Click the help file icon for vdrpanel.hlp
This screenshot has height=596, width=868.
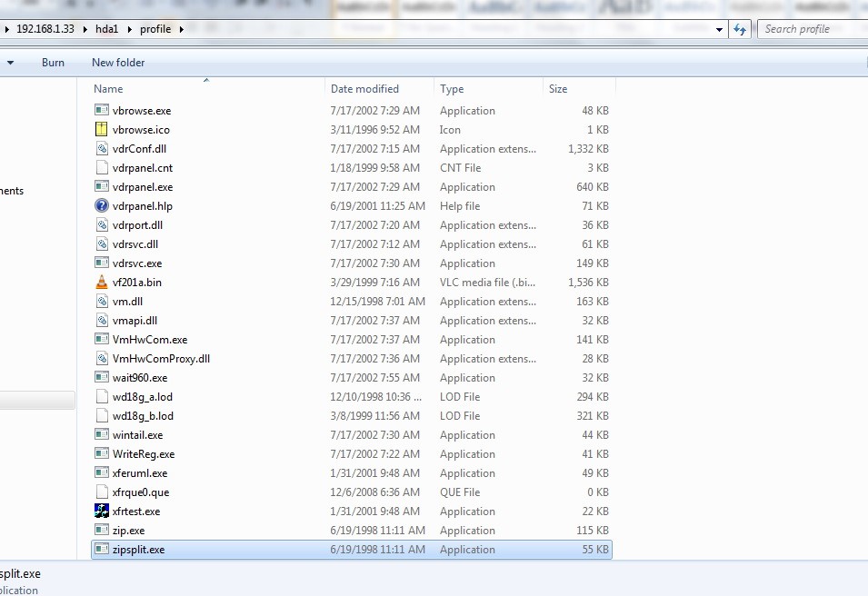[101, 206]
